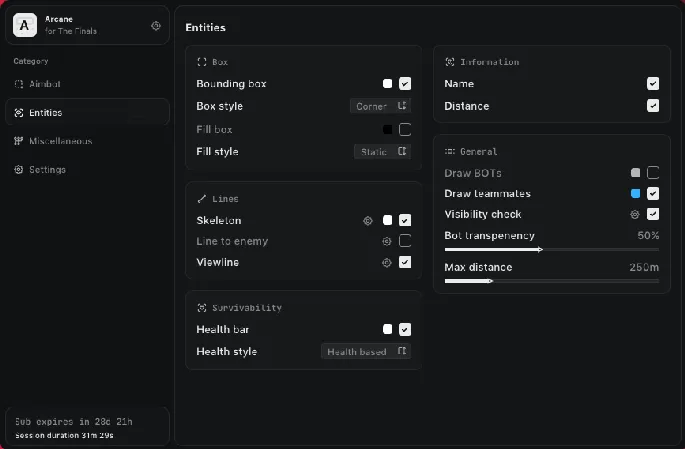Disable the Bounding box checkbox
The image size is (685, 449).
click(x=405, y=84)
